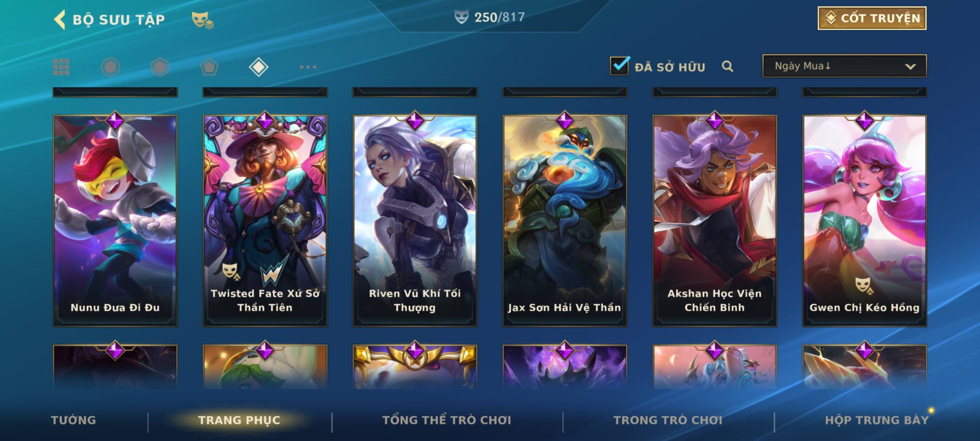Switch to the Tổng Thể Trò Chơi tab
This screenshot has width=980, height=441.
pos(447,420)
